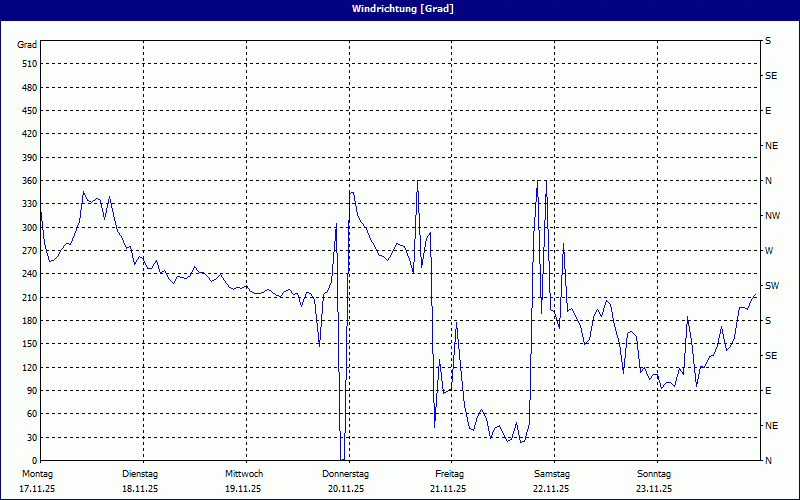Select the Mittwoch 19.11.25 date label

243,481
